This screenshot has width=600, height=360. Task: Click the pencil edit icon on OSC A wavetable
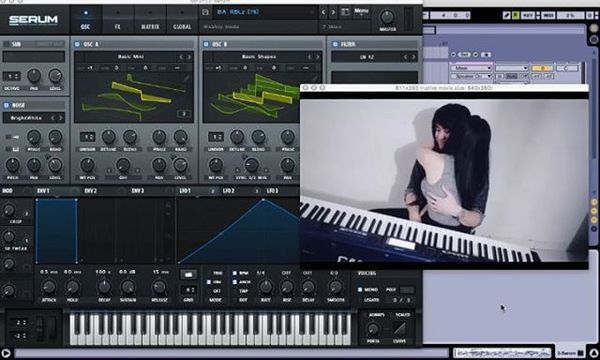click(x=186, y=79)
